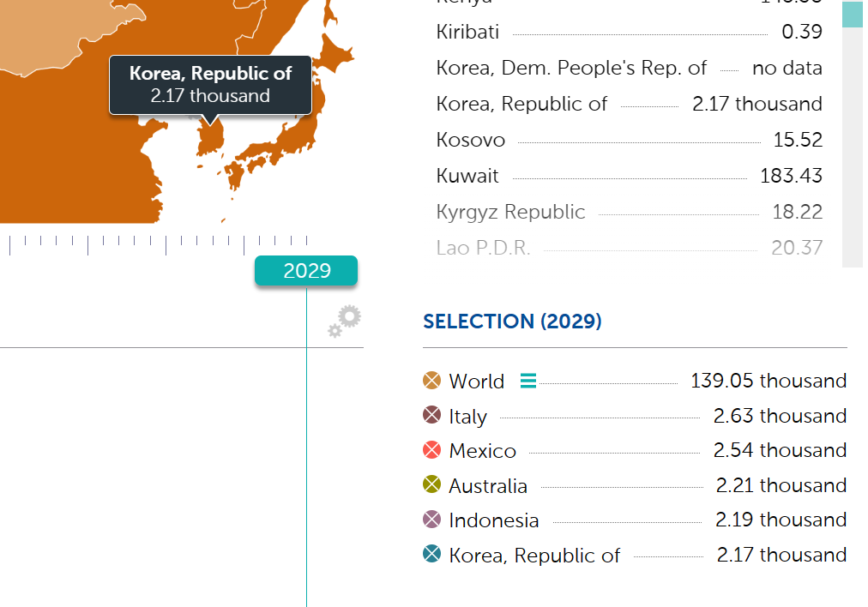Remove Australia from the selection
The width and height of the screenshot is (868, 607).
(x=432, y=485)
